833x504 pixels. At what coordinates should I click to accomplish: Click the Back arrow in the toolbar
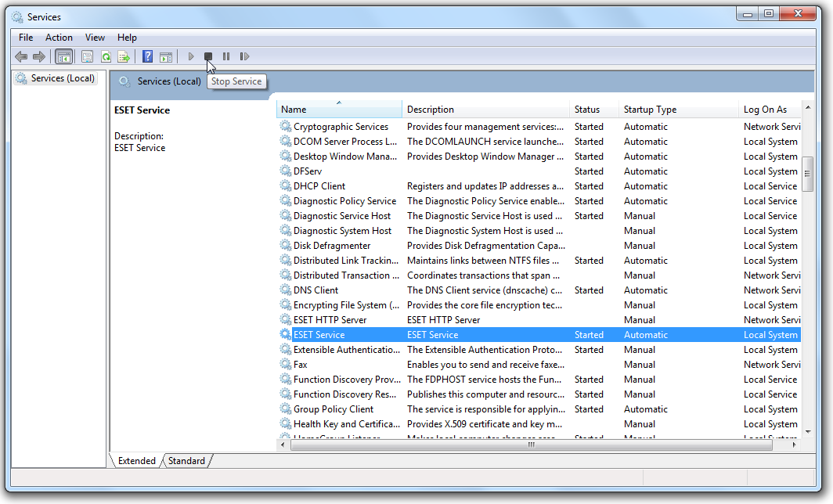pyautogui.click(x=21, y=56)
